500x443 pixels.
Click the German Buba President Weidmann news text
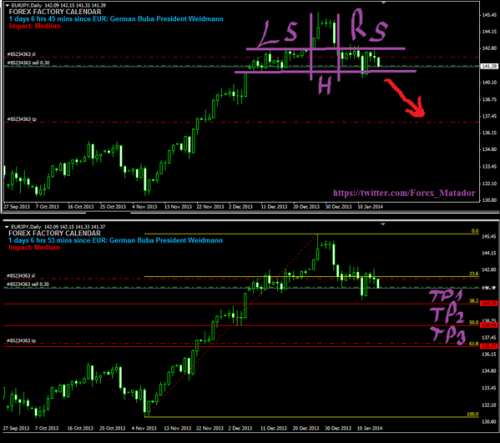166,19
